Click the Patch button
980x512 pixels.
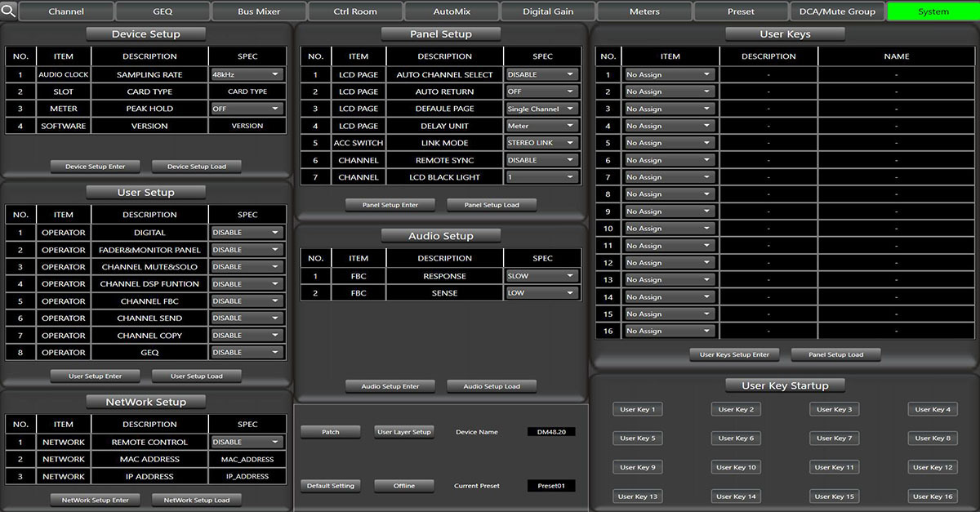pyautogui.click(x=330, y=432)
